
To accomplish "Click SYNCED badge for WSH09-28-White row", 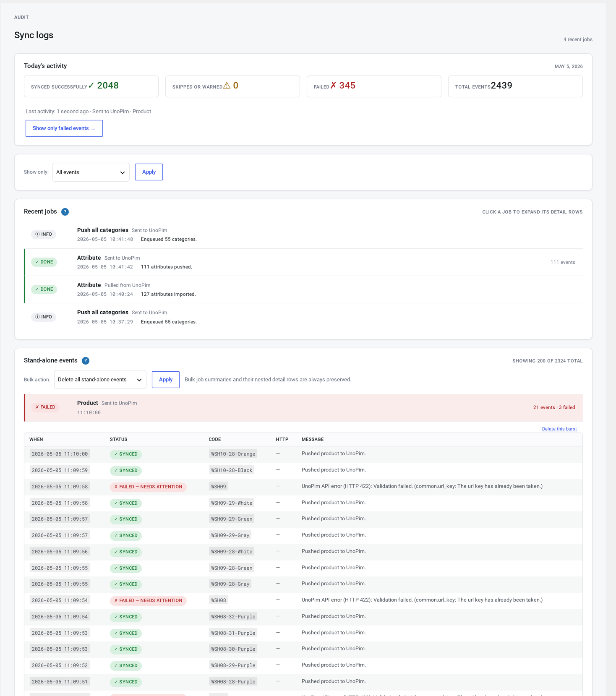I will click(x=126, y=552).
